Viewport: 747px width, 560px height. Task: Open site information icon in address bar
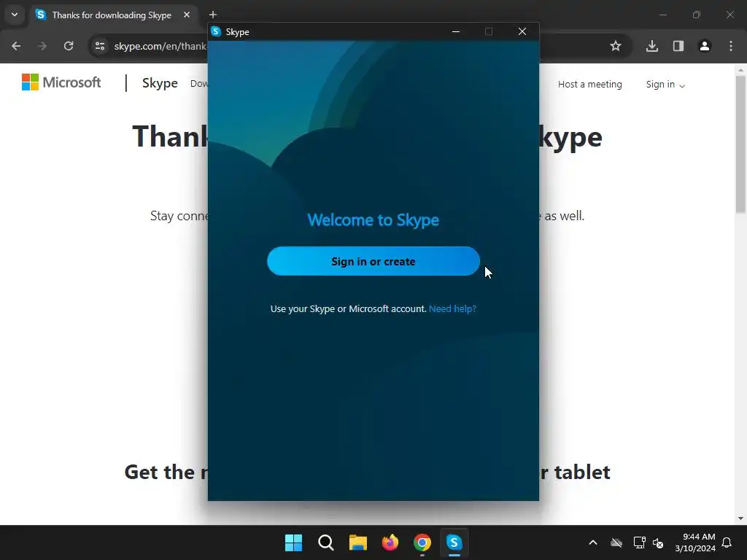pos(99,46)
